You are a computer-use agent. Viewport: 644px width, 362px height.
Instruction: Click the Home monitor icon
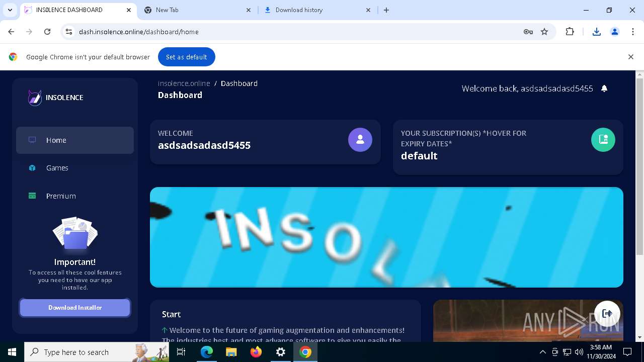[32, 140]
